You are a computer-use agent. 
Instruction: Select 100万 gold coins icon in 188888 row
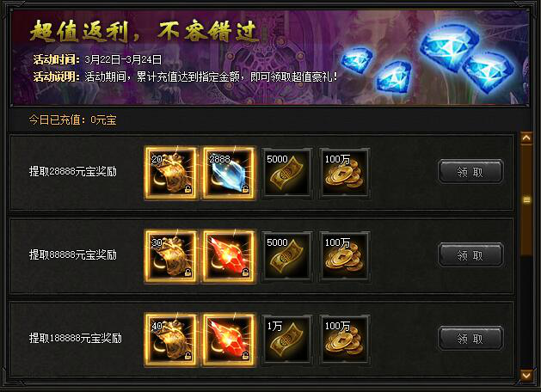click(344, 340)
